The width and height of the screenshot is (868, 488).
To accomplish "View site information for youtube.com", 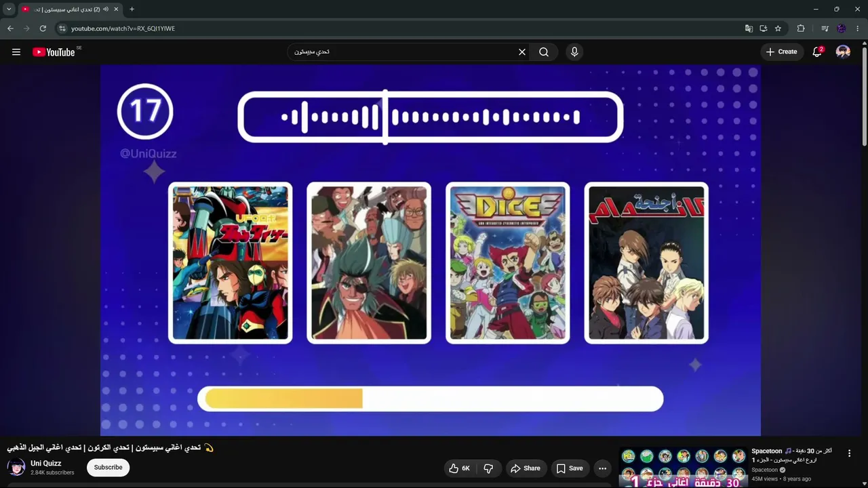I will point(62,28).
